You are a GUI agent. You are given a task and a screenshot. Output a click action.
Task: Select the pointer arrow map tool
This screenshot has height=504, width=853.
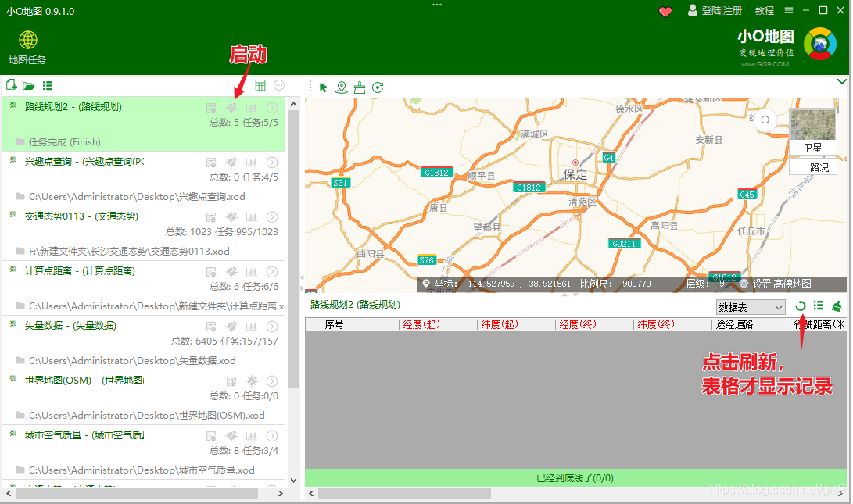click(x=323, y=88)
